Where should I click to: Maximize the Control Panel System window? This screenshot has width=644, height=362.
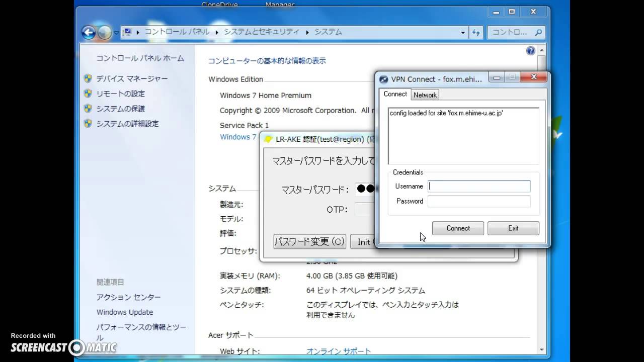tap(512, 12)
